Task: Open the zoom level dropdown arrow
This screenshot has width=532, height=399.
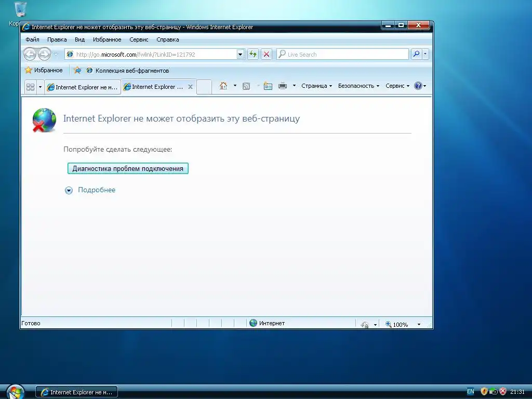Action: coord(419,325)
